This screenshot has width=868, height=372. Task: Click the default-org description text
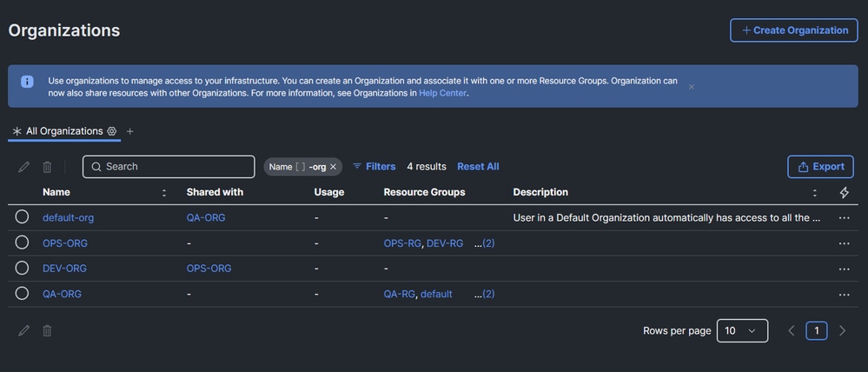click(666, 218)
